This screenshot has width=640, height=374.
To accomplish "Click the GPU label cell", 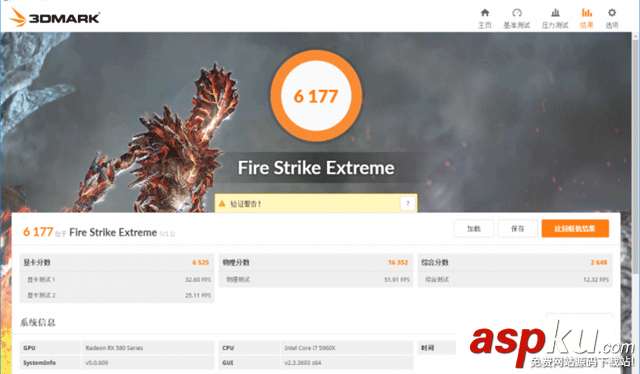I will pos(50,348).
